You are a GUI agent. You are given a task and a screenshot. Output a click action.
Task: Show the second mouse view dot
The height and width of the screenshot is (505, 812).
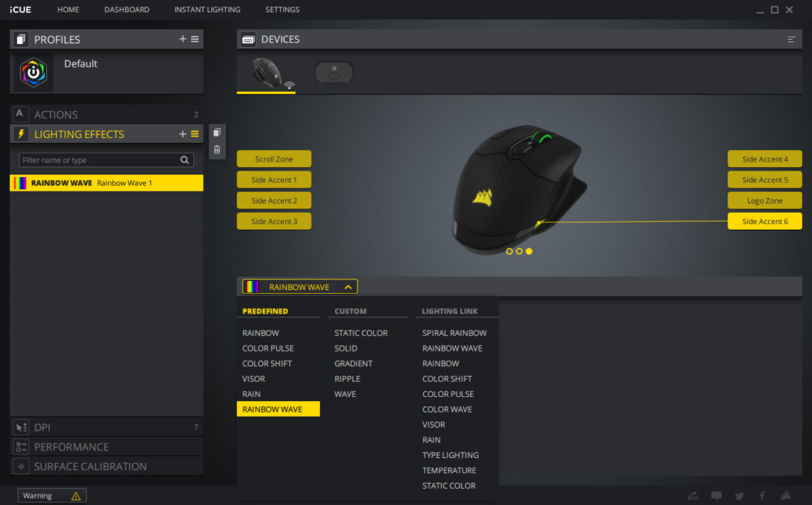click(519, 251)
